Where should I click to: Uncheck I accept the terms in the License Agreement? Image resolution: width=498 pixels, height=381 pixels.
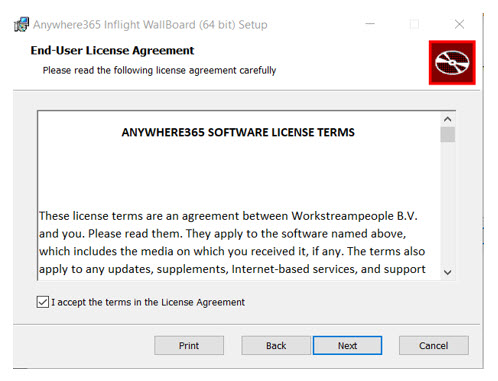pyautogui.click(x=43, y=302)
